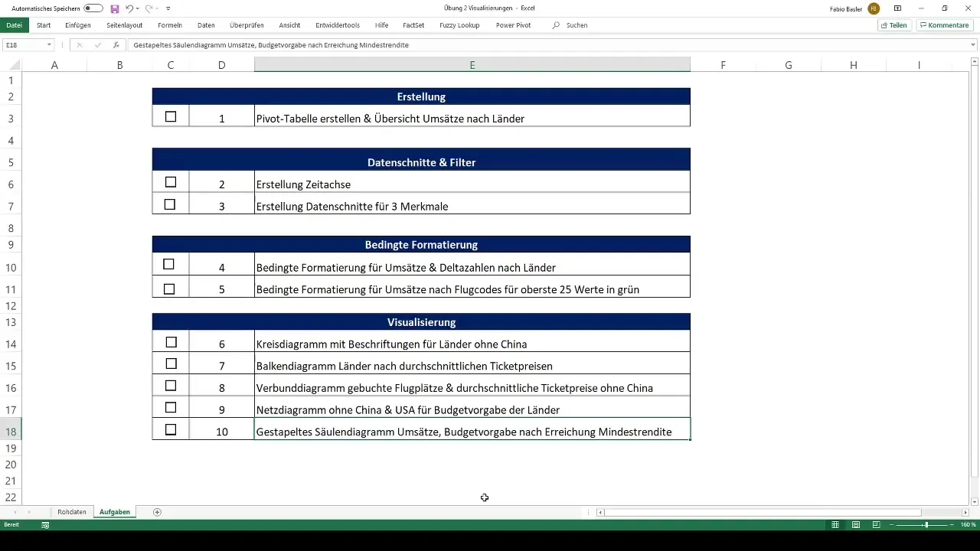Screen dimensions: 980x551
Task: Open the Undo history dropdown arrow
Action: pyautogui.click(x=138, y=8)
